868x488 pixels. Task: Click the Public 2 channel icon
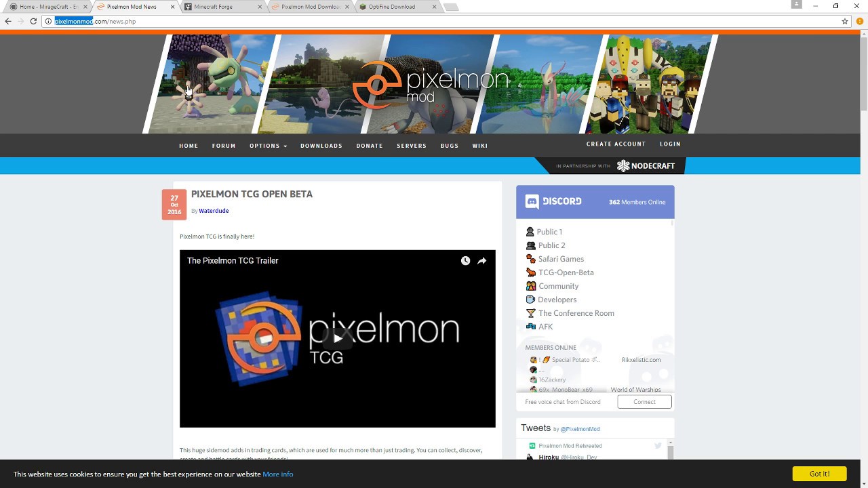click(x=530, y=245)
